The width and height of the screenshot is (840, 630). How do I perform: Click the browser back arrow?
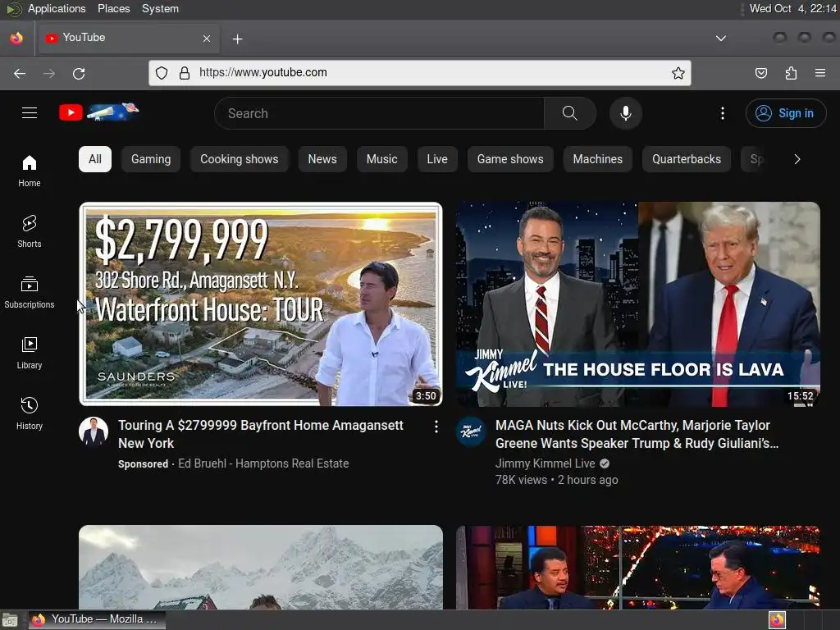[20, 73]
